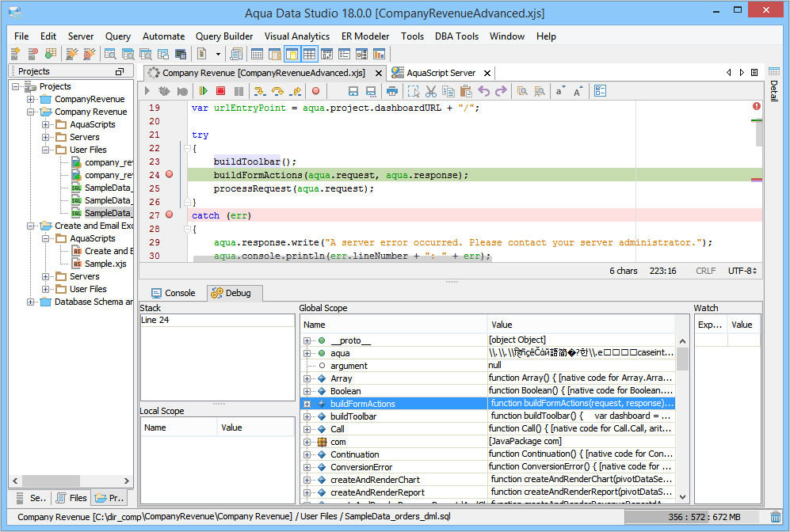Click the next tab arrow at top right
The height and width of the screenshot is (532, 790).
coord(742,73)
